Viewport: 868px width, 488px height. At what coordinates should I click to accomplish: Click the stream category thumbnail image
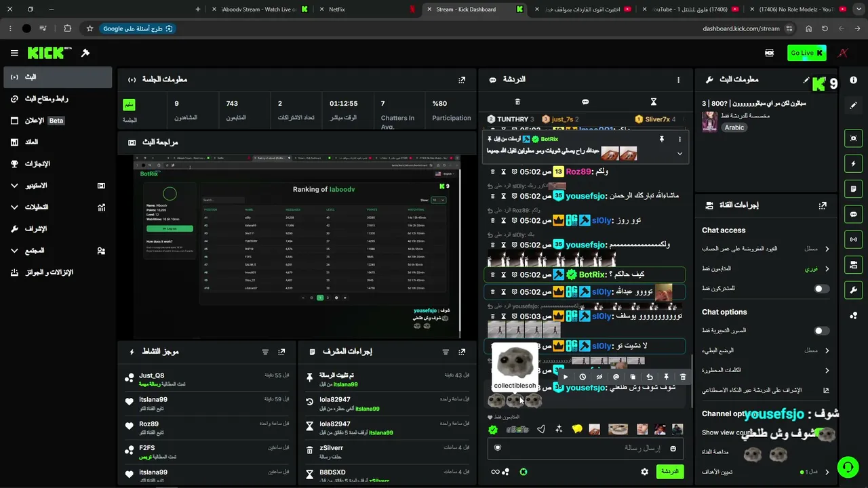coord(709,122)
